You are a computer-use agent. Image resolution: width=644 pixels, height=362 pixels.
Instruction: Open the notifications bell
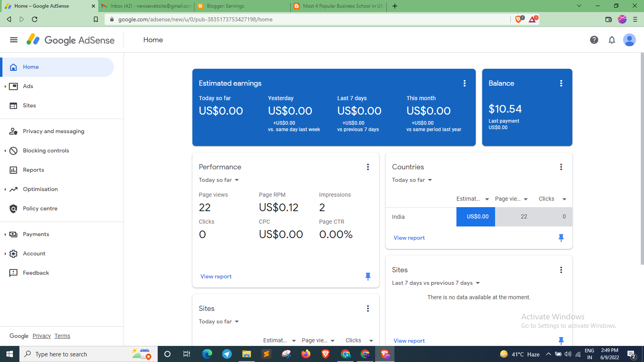click(612, 40)
